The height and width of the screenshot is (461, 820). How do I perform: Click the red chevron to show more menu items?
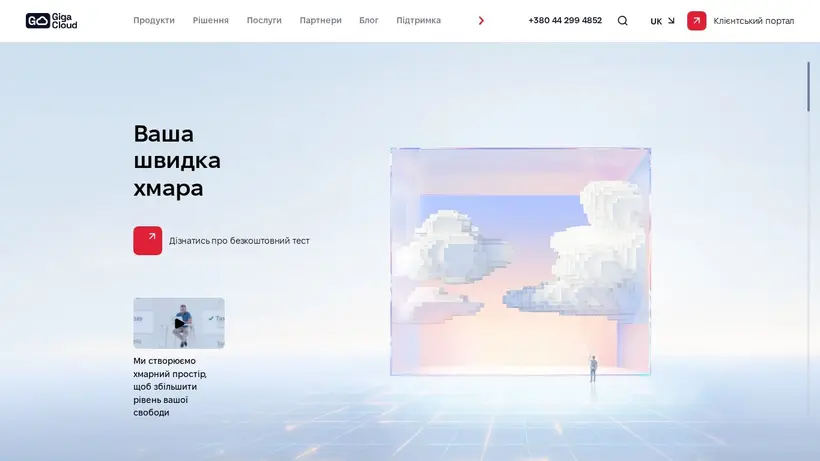pyautogui.click(x=481, y=21)
